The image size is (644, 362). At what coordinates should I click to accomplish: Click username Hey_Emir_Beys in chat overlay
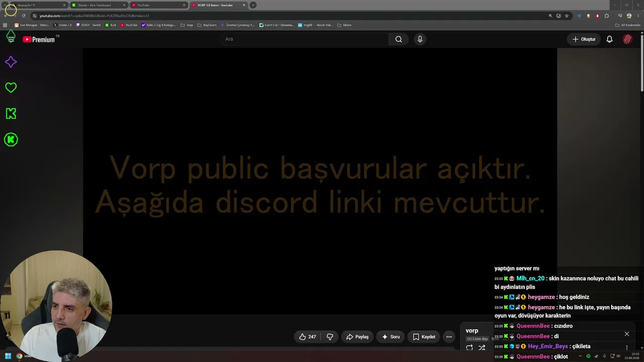click(548, 346)
